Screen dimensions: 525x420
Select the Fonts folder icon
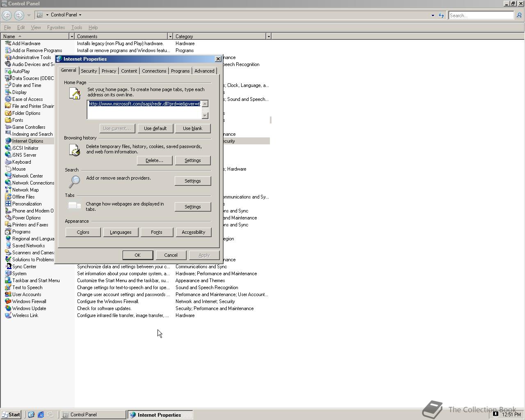(x=8, y=120)
